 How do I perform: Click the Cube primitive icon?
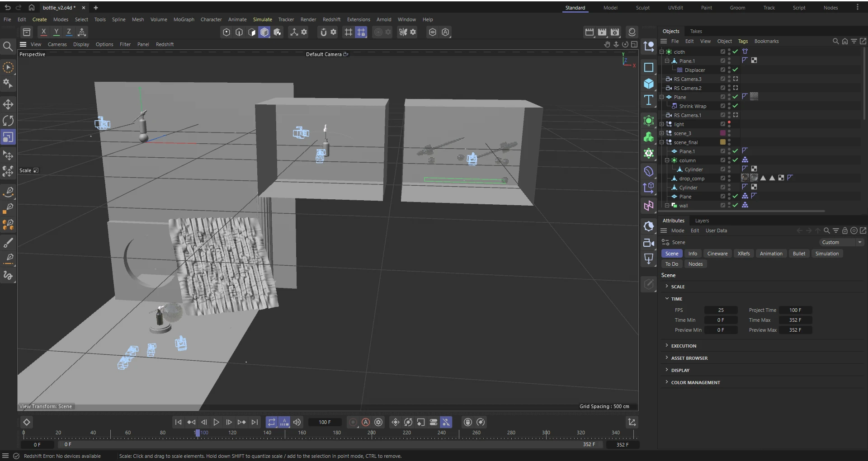click(x=649, y=84)
